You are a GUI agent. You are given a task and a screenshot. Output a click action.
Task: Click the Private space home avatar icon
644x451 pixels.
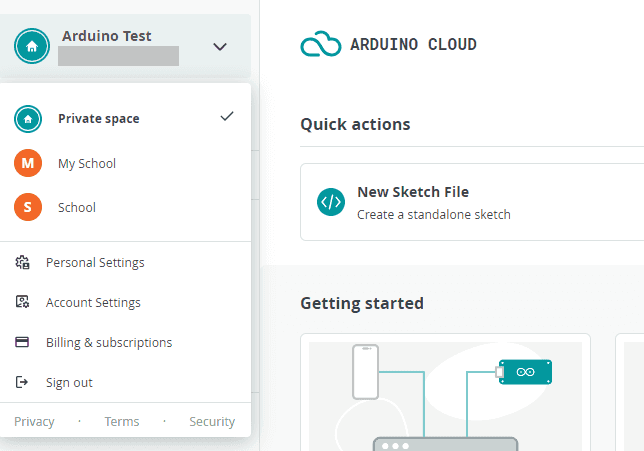click(28, 119)
